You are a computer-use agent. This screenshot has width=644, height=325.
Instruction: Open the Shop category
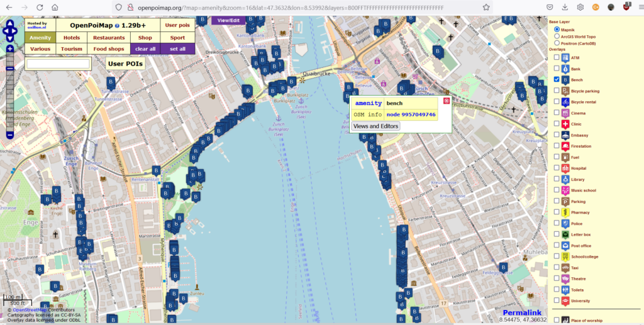145,37
